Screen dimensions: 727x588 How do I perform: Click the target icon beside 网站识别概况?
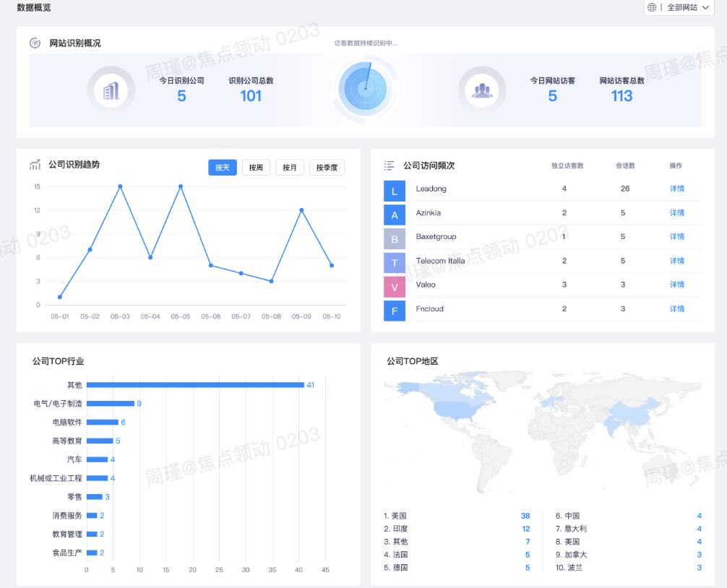[35, 43]
